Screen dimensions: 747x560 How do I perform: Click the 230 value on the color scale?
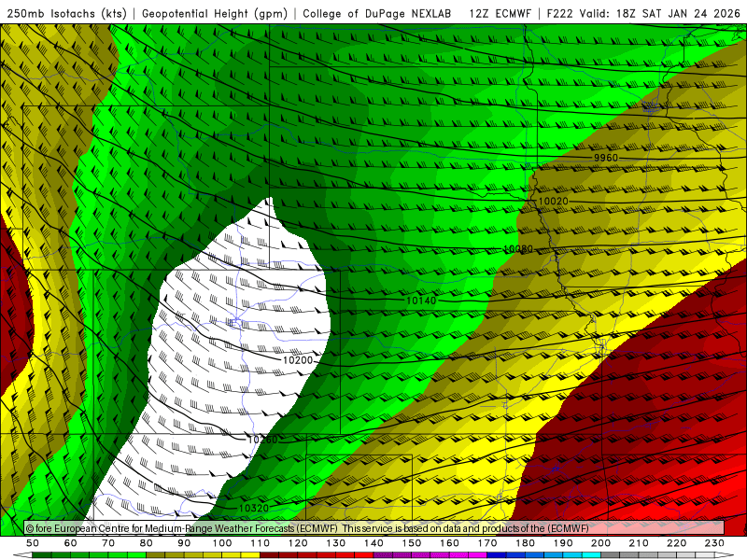click(714, 543)
